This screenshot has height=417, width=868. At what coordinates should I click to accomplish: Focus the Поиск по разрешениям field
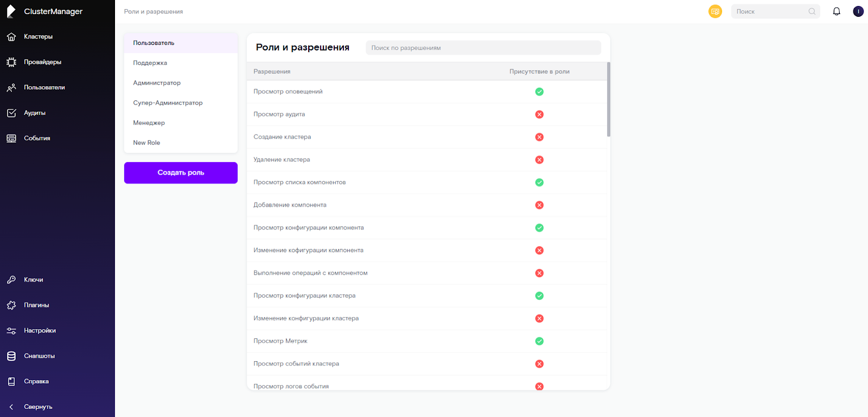[x=483, y=48]
